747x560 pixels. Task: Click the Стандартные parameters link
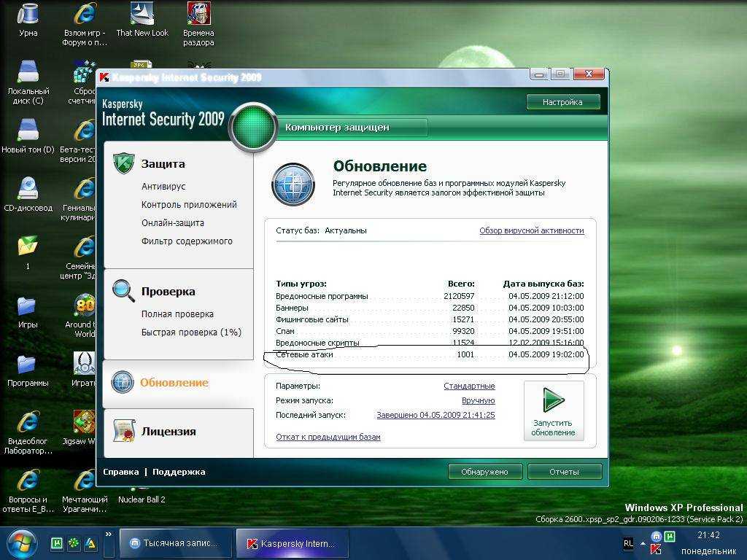(x=469, y=386)
